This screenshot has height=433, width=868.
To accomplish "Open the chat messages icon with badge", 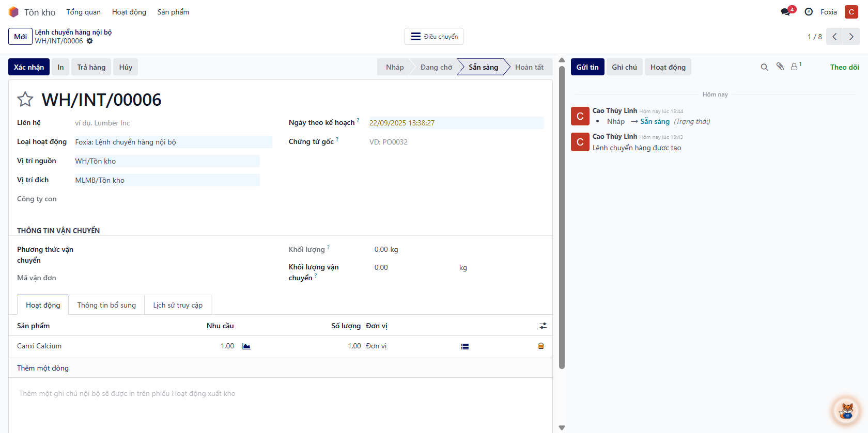I will click(786, 12).
